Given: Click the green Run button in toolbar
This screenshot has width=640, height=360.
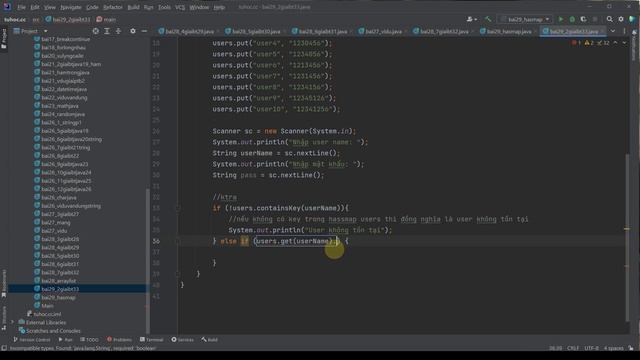Looking at the screenshot, I should (x=560, y=19).
